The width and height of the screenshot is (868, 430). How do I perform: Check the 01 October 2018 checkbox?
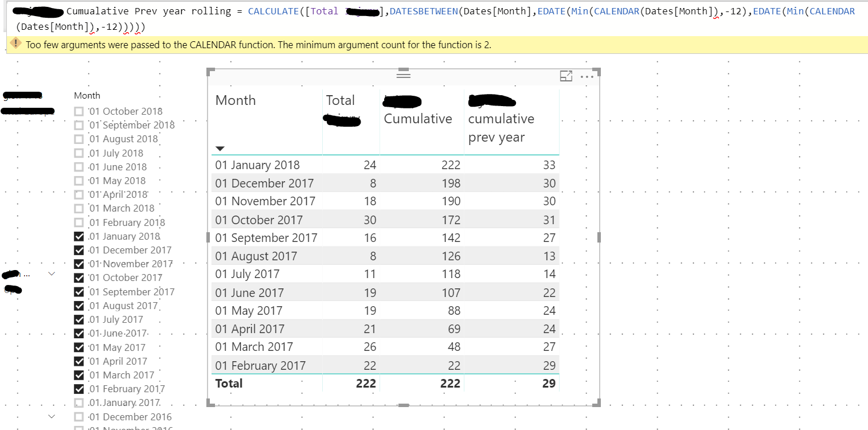point(79,111)
